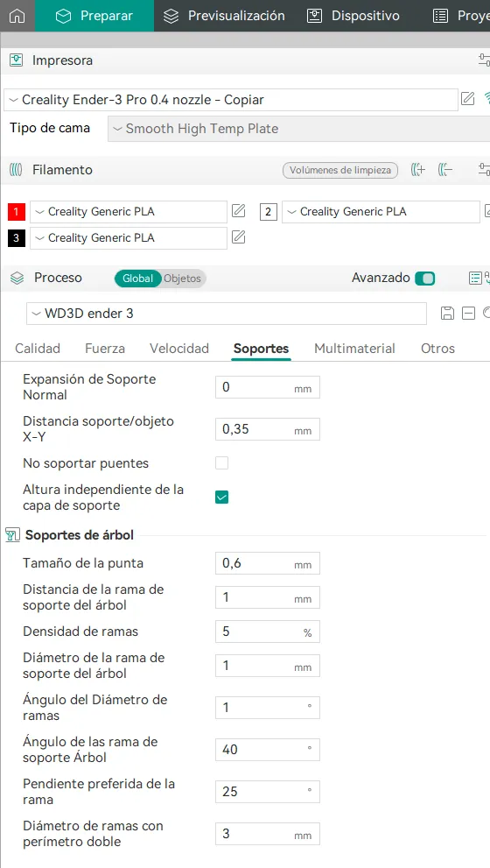Edit filament 1 Creality Generic PLA preset
Image resolution: width=490 pixels, height=868 pixels.
coord(238,211)
